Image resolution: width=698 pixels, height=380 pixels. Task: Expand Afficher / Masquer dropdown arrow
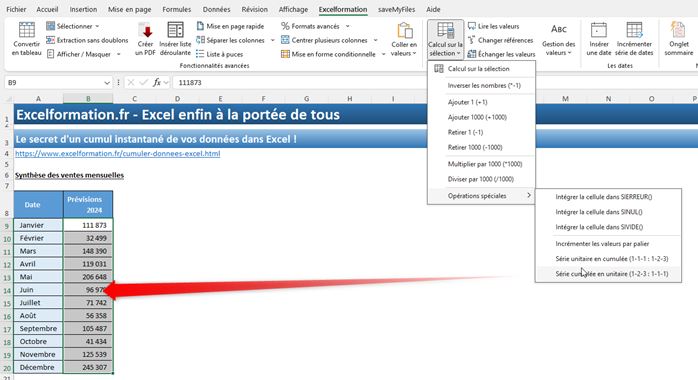(118, 54)
